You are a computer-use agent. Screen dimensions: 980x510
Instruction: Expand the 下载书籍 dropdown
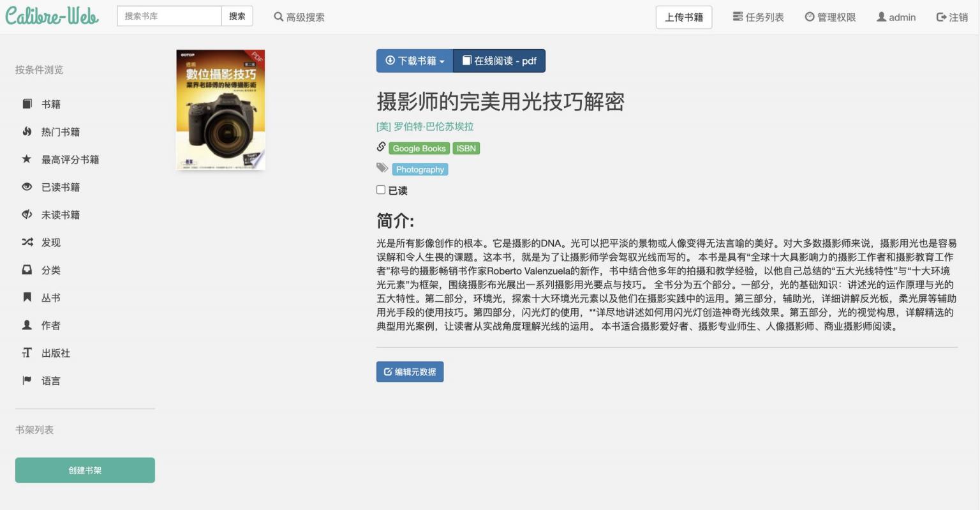pos(415,61)
